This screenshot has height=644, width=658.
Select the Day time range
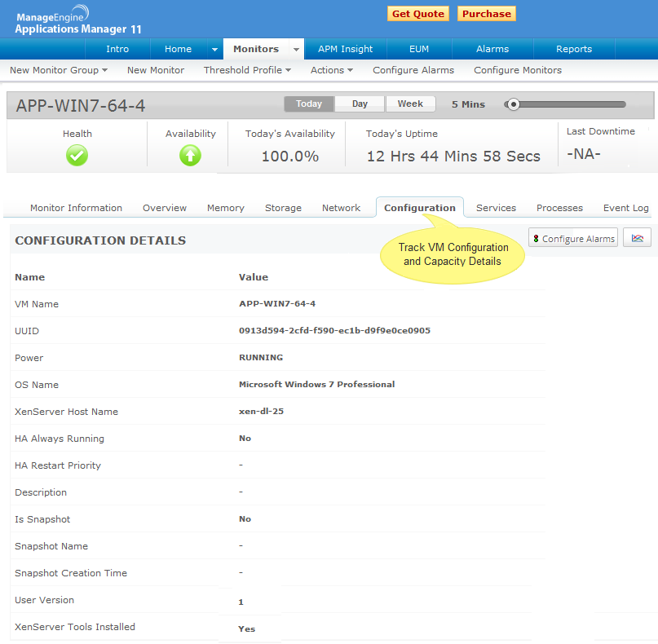pyautogui.click(x=360, y=104)
